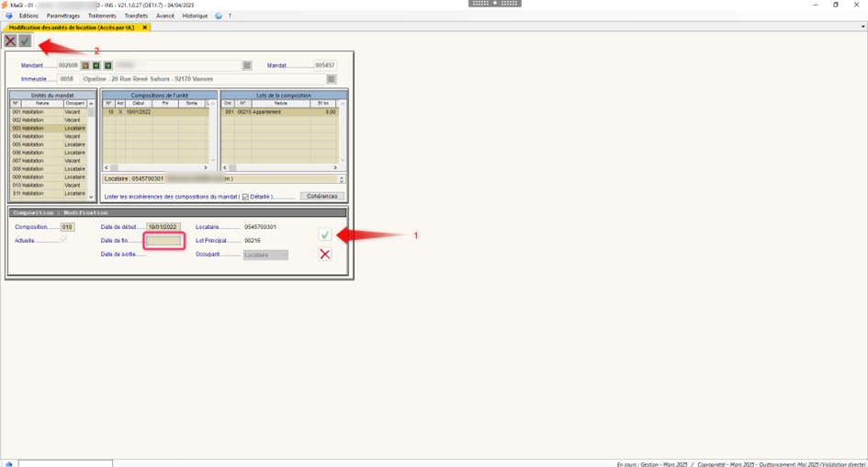Toggle the Détaillé checkbox

245,197
